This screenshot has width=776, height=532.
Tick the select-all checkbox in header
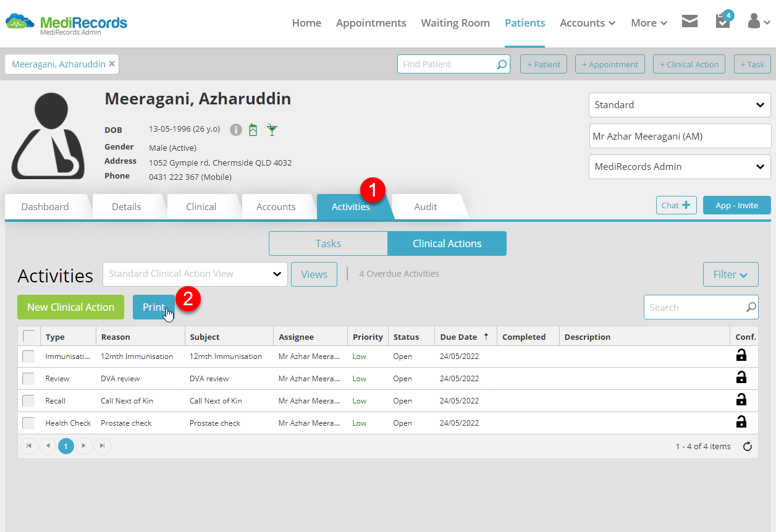[29, 336]
